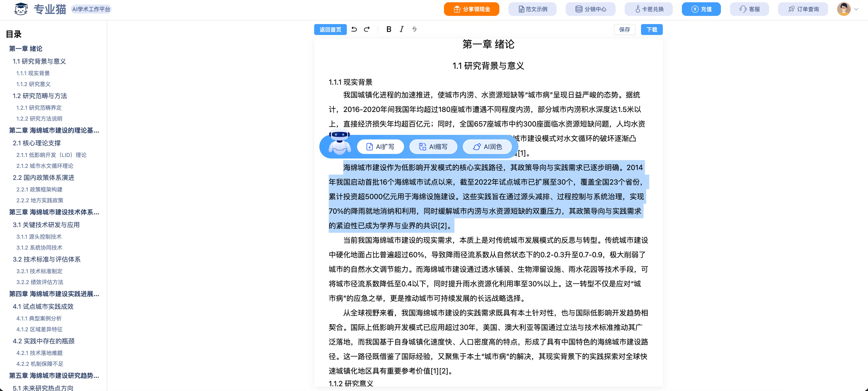This screenshot has width=868, height=391.
Task: Expand 第五章 海绵城市建设研究趋势 in the outline
Action: (x=54, y=376)
